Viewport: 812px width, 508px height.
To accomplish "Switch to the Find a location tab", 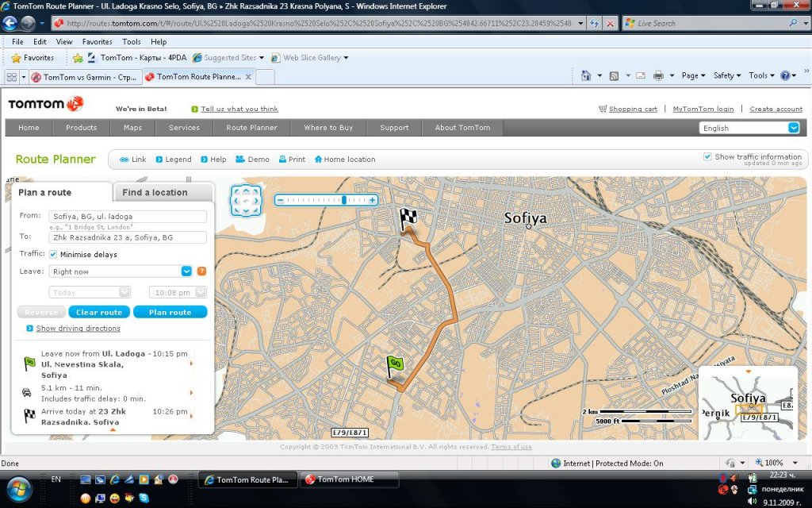I will (x=155, y=192).
